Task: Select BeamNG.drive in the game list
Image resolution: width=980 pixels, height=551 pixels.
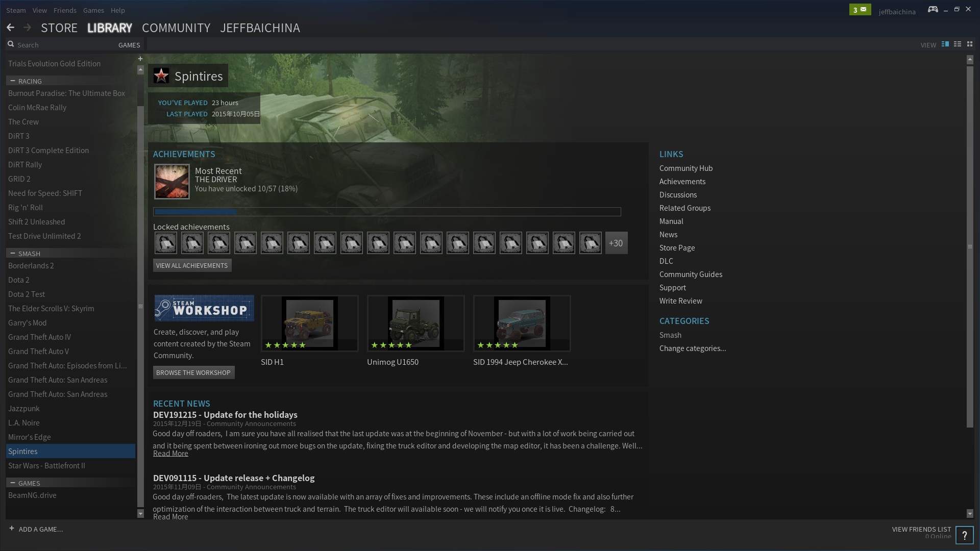Action: [70, 495]
